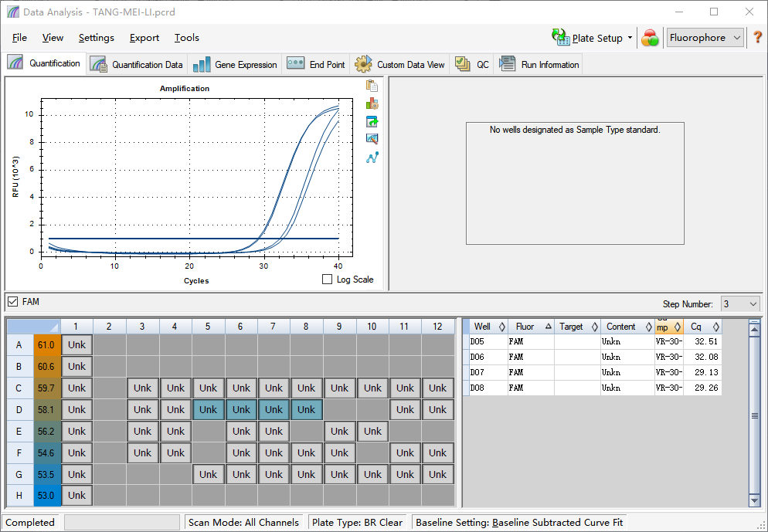
Task: Click the plate select-all corner cell
Action: [33, 327]
